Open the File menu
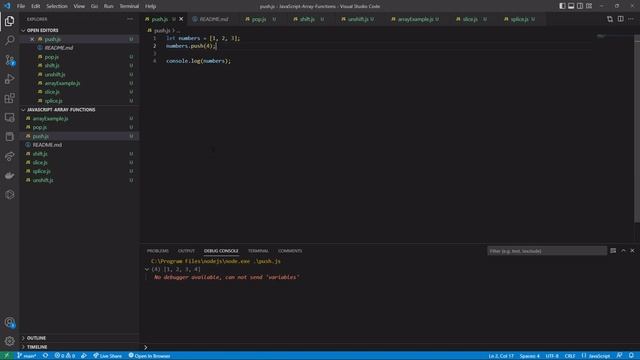Screen dimensions: 640x360 pyautogui.click(x=21, y=6)
